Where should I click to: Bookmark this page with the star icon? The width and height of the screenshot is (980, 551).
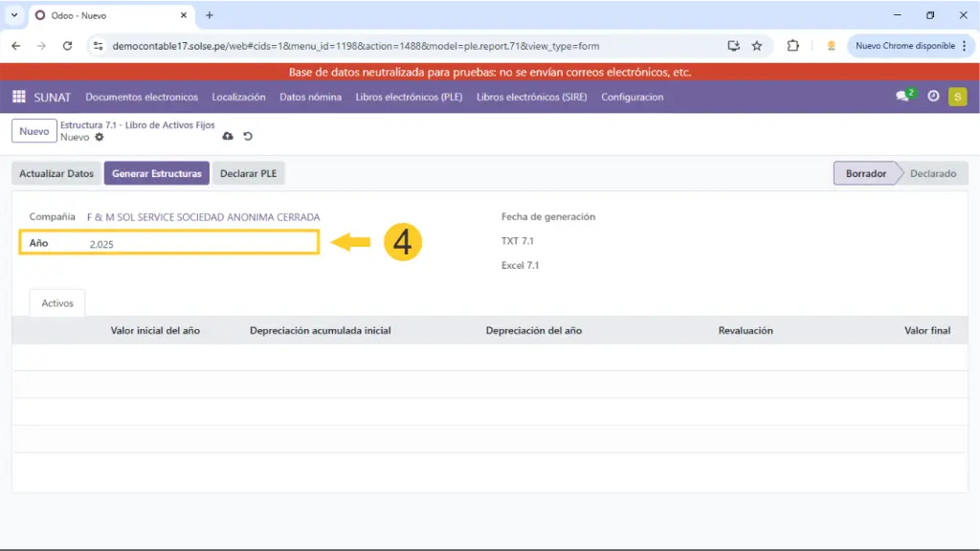point(757,46)
